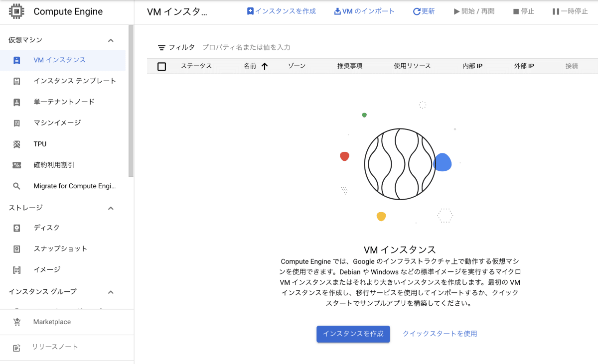Collapse the インスタンス グループ section
The image size is (598, 364).
tap(111, 292)
